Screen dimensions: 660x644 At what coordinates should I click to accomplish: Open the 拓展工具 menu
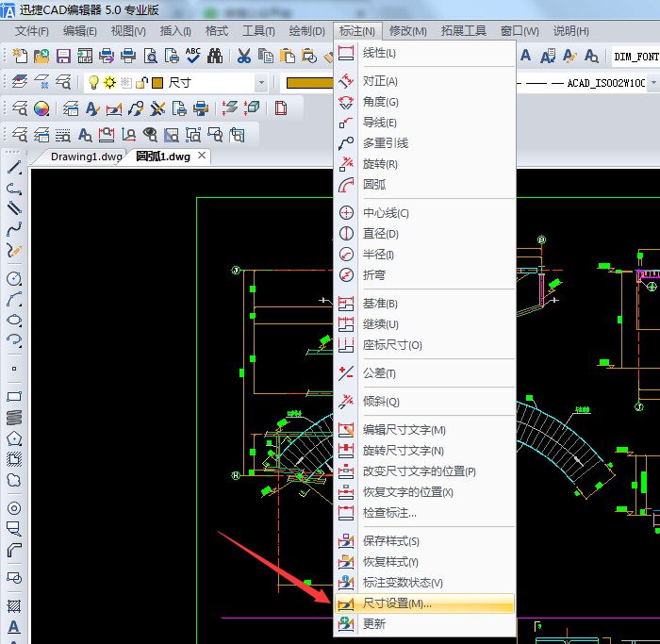click(x=464, y=31)
